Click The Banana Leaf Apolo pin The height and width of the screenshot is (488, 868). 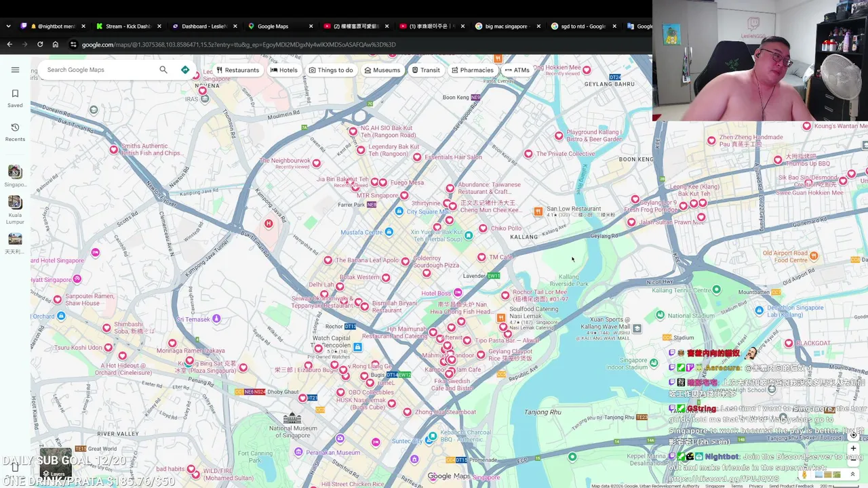(x=328, y=260)
